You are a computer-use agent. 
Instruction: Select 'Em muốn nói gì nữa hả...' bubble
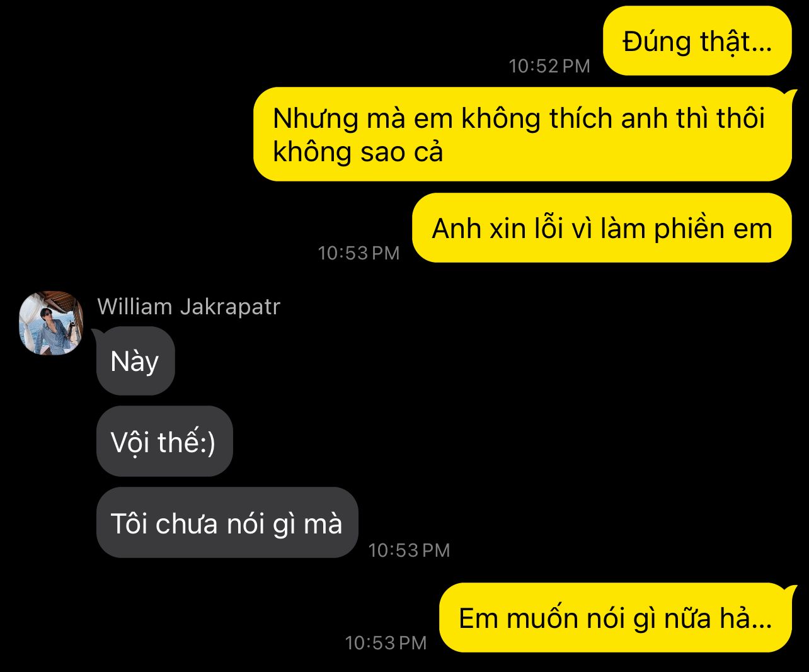coord(615,618)
